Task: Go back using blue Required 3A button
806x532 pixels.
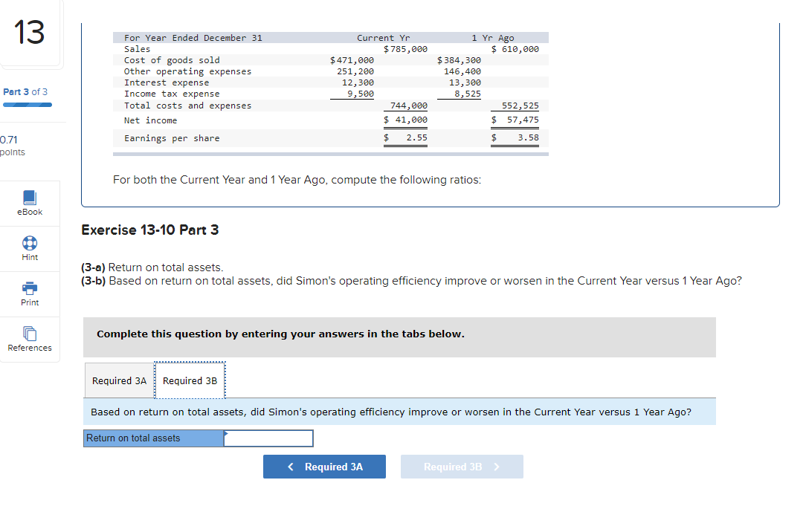Action: pos(324,467)
